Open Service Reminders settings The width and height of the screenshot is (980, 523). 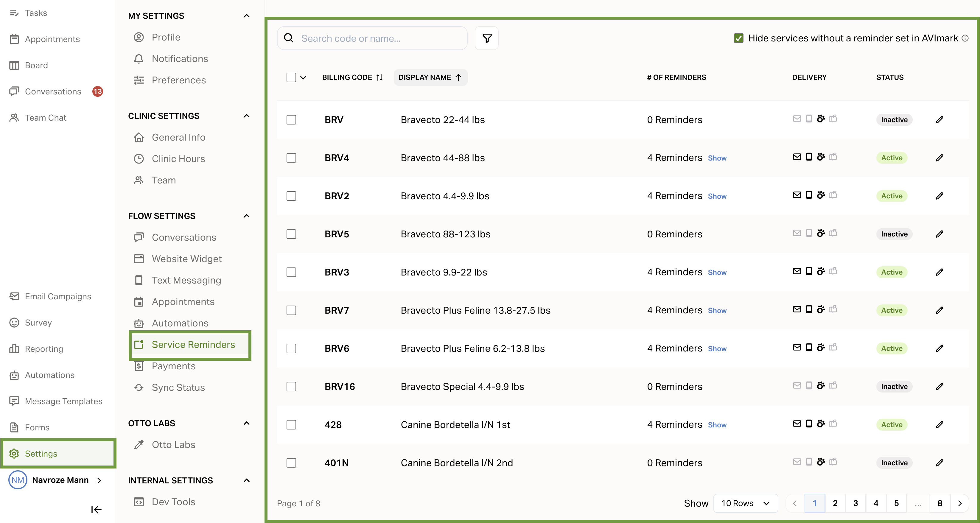tap(190, 345)
